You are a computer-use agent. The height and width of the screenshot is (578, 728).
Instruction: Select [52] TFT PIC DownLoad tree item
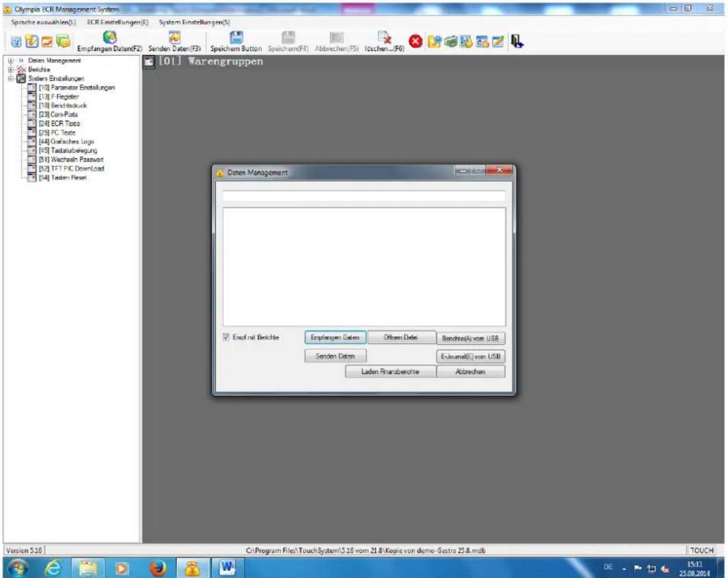[x=71, y=169]
